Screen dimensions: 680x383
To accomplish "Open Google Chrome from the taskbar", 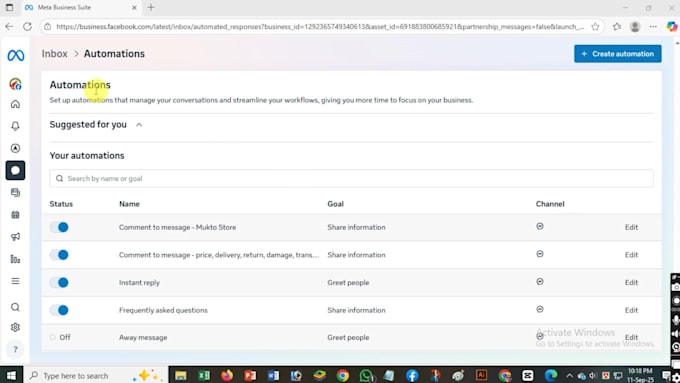I will pos(343,376).
